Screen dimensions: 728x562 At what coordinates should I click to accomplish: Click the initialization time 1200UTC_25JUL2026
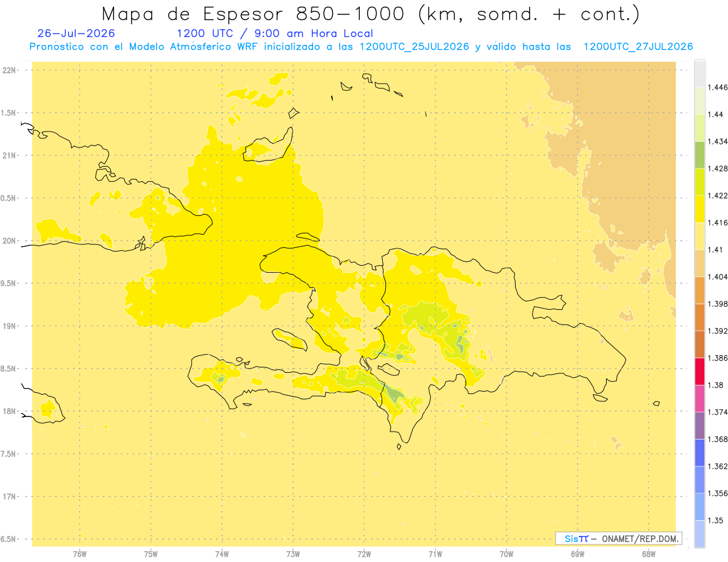pos(414,47)
